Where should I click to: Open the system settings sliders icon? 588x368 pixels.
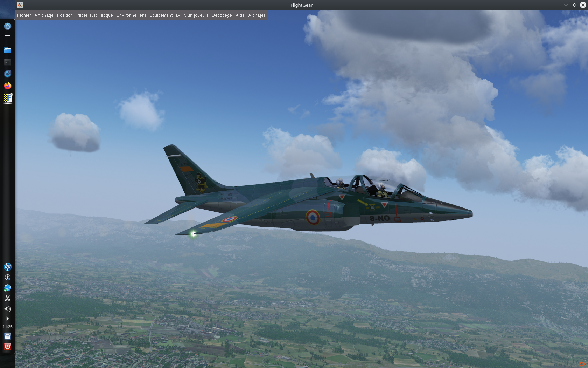click(8, 62)
